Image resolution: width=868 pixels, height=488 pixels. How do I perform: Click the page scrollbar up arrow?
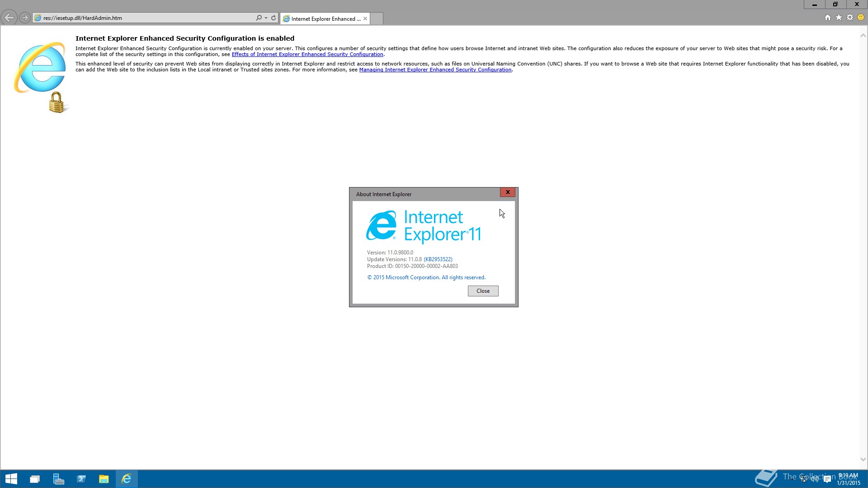[x=863, y=35]
